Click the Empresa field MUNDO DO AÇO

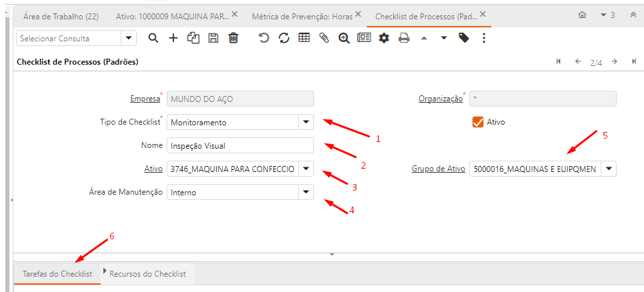[240, 99]
